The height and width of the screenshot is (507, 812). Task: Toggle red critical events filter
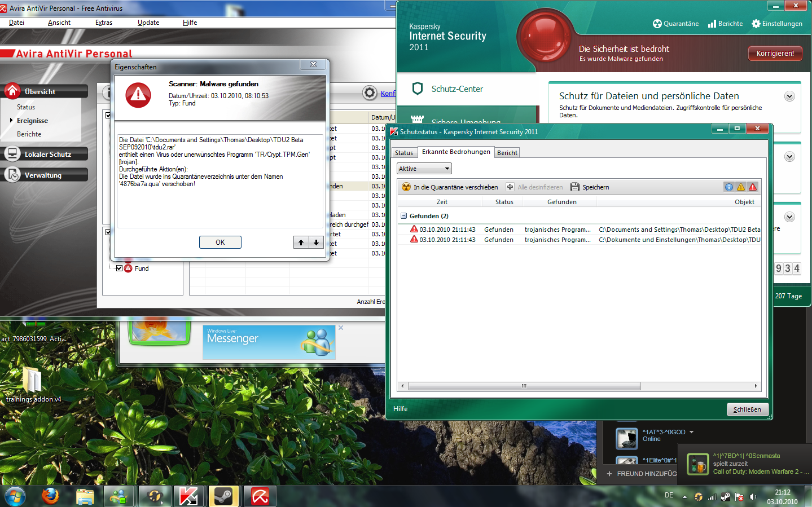pyautogui.click(x=753, y=187)
